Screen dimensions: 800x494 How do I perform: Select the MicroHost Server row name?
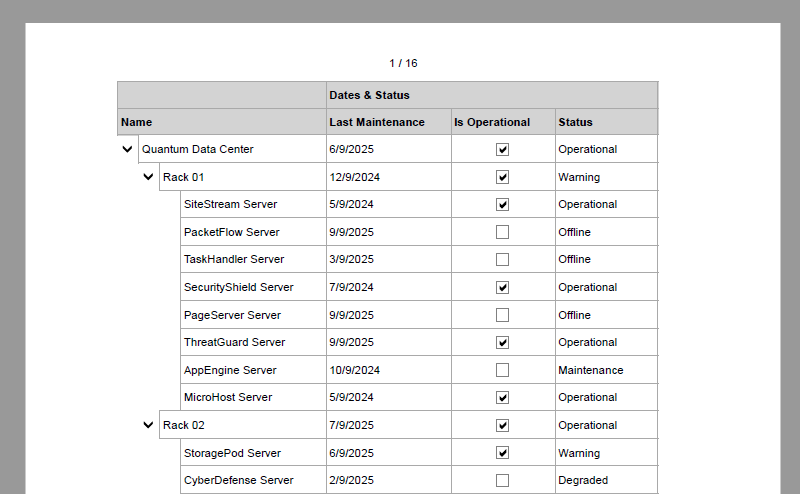253,397
